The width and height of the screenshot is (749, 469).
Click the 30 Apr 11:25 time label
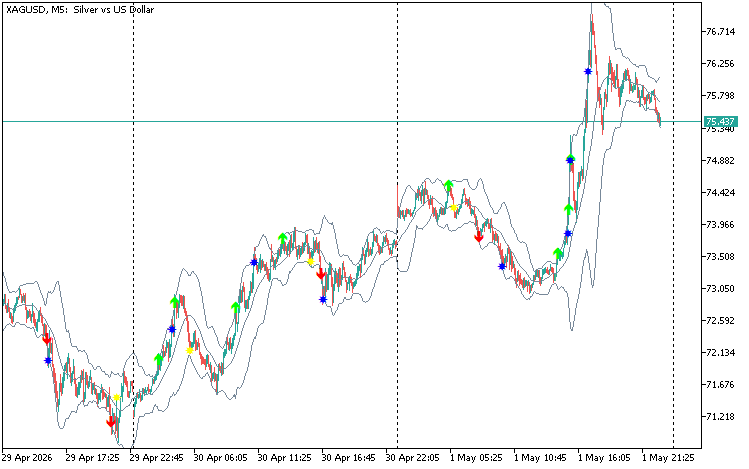tap(284, 458)
